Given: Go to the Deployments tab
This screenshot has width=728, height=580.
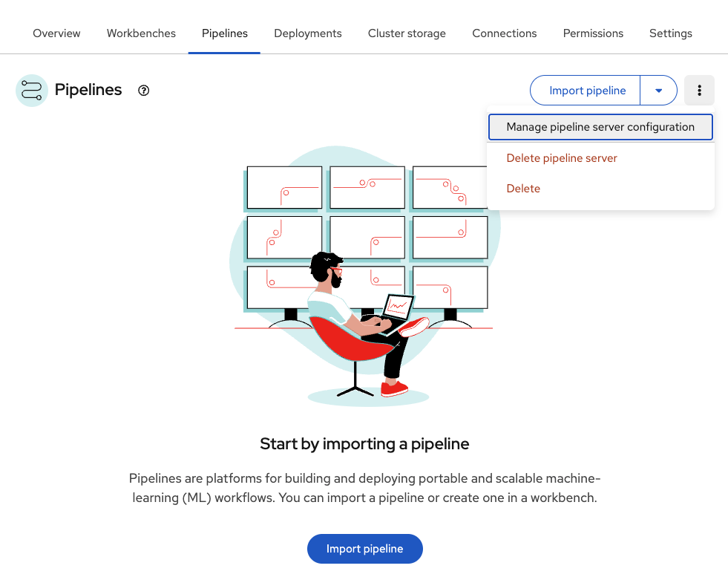Looking at the screenshot, I should tap(308, 33).
